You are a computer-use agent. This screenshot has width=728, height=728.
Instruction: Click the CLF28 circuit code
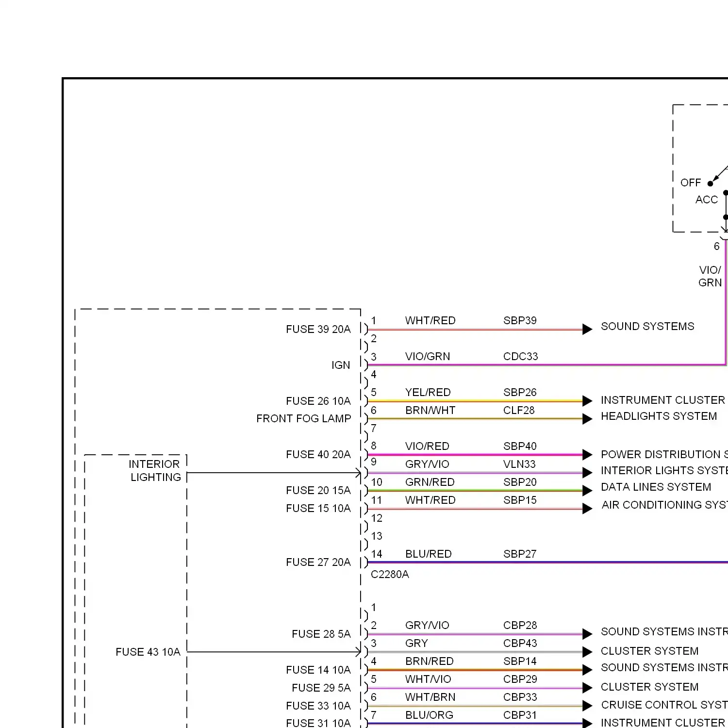(x=519, y=410)
